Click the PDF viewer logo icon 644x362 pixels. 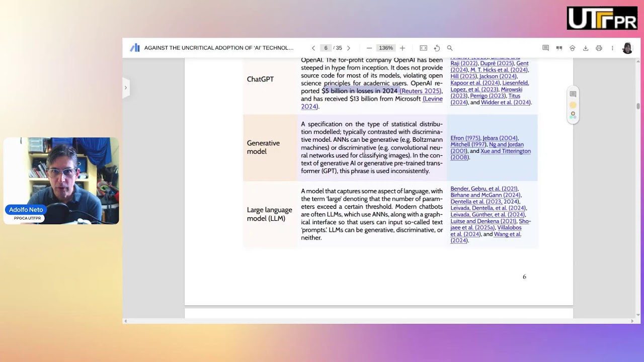pos(135,48)
